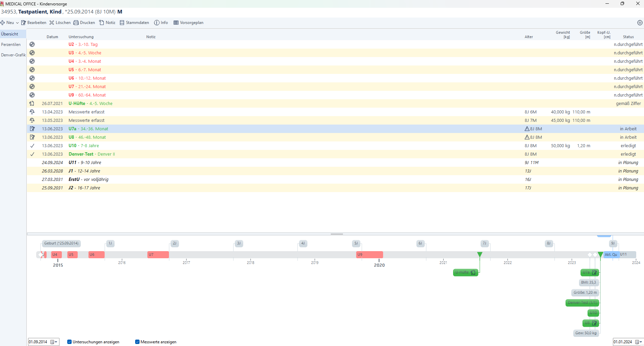
Task: Switch to the Perzentilen tab
Action: (x=13, y=45)
